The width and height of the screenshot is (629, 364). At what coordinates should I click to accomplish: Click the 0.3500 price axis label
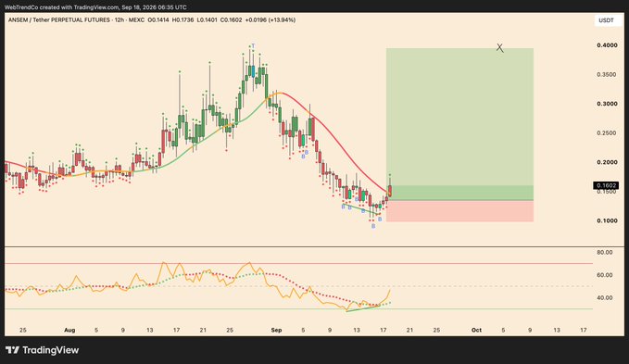607,75
